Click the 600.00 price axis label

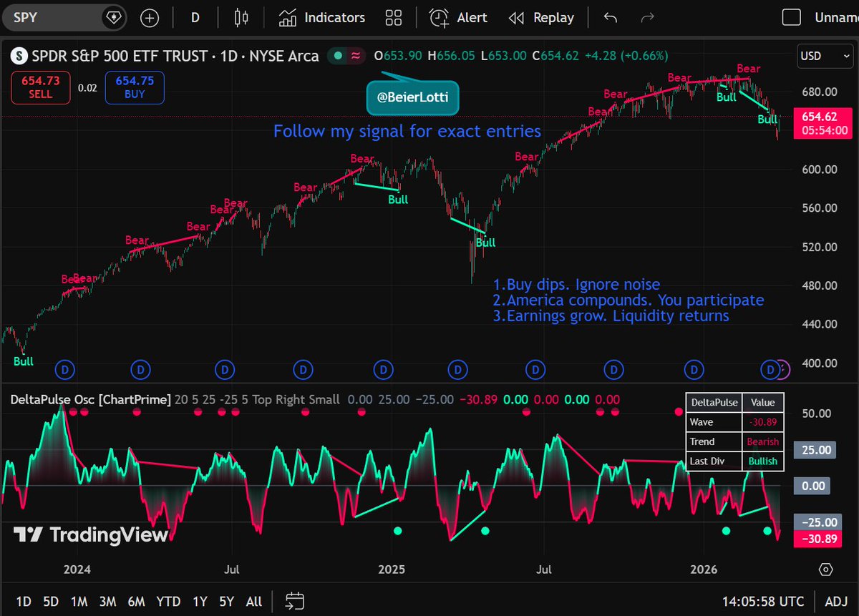coord(819,170)
